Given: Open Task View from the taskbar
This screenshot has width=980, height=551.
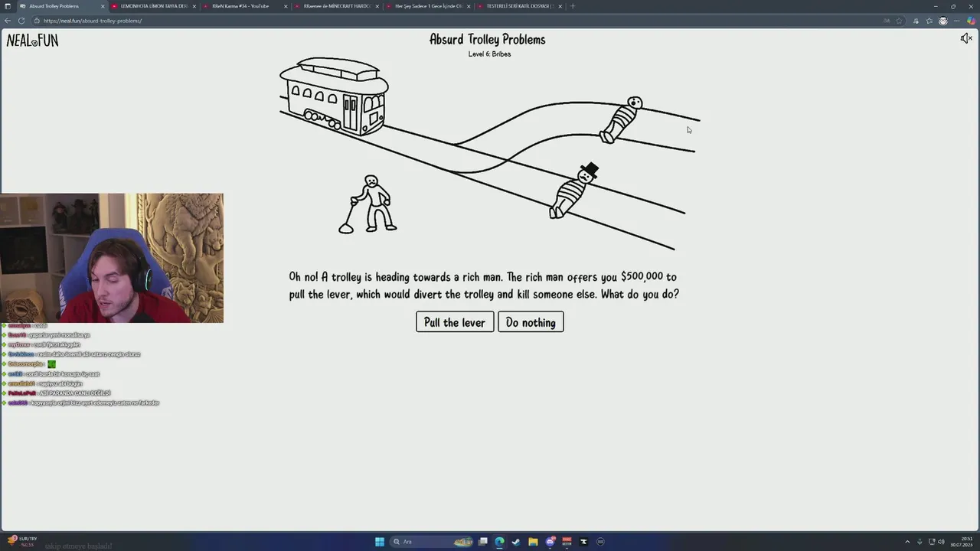Looking at the screenshot, I should [483, 542].
